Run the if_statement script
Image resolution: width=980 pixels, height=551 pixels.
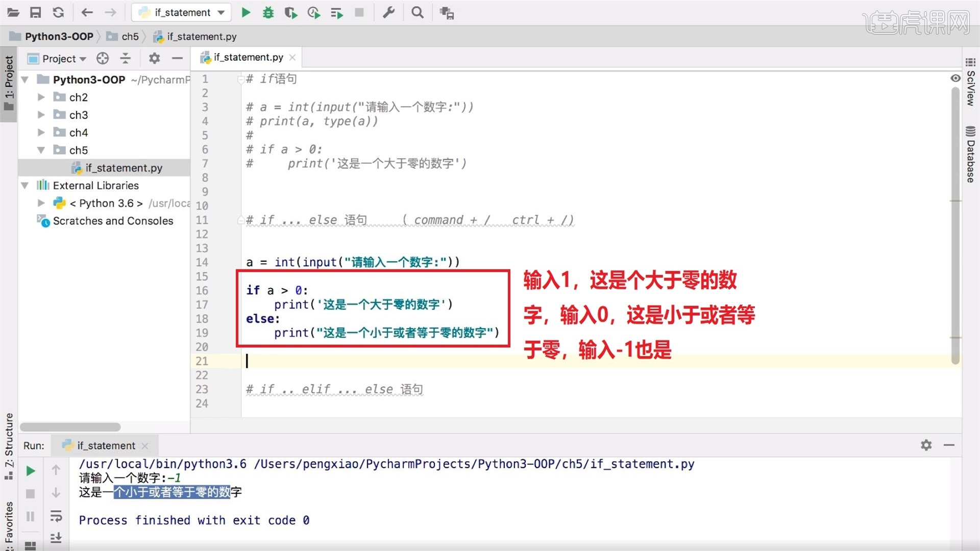click(x=246, y=12)
